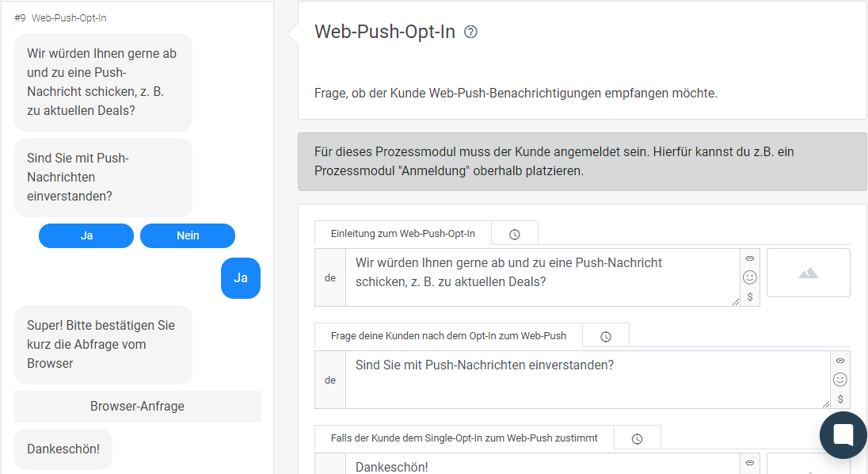Open the help tooltip beside 'Web-Push-Opt-In' title
The image size is (868, 474).
[470, 32]
